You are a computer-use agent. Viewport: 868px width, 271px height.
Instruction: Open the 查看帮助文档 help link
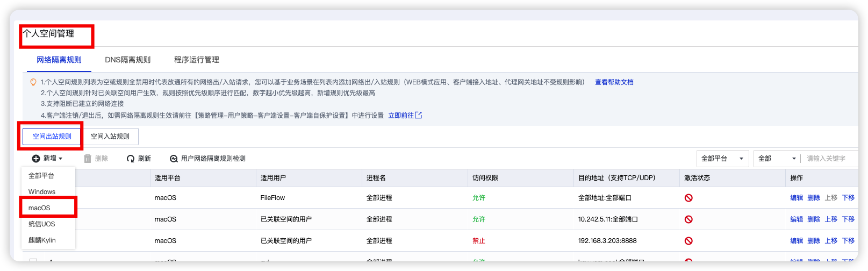[x=614, y=82]
